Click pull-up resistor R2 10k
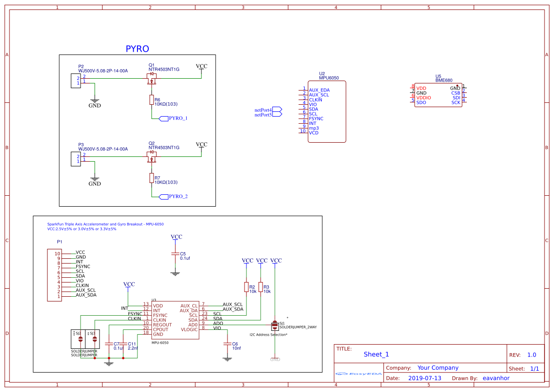The width and height of the screenshot is (554, 392). coord(246,288)
